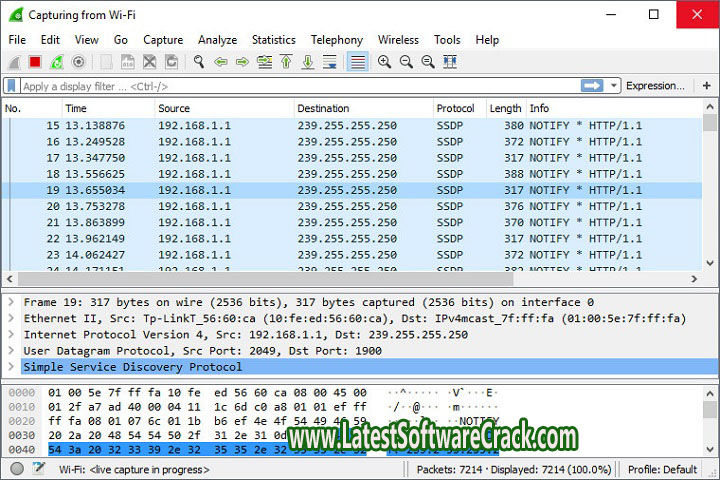Find a packet magnifier icon

pyautogui.click(x=199, y=62)
